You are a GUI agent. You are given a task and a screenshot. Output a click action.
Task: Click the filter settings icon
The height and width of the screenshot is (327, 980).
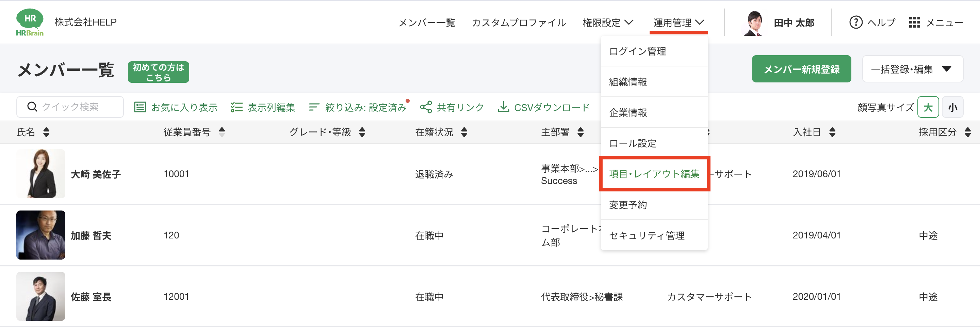click(314, 107)
